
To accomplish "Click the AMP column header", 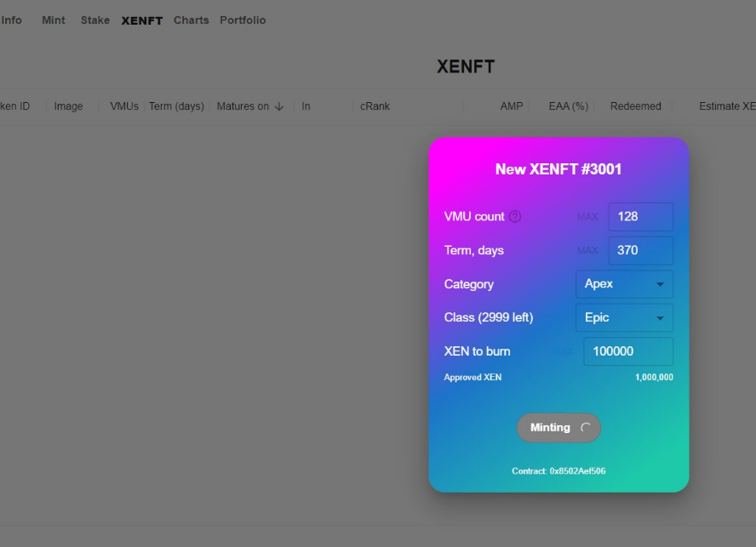I will 512,106.
